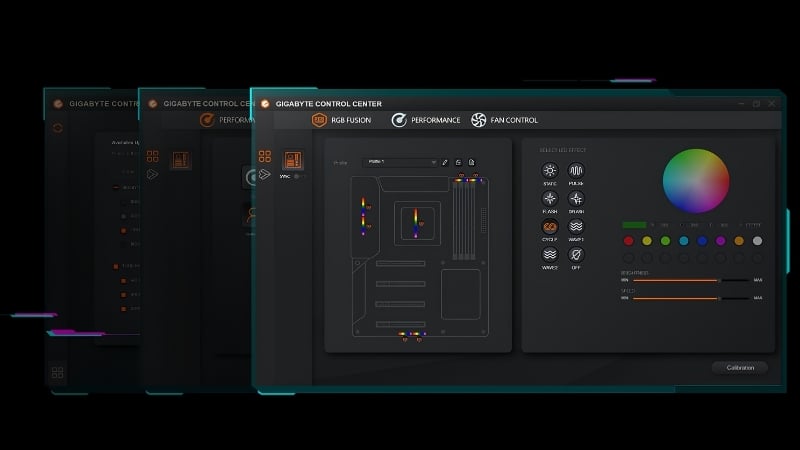Click the hex color code field

point(752,225)
